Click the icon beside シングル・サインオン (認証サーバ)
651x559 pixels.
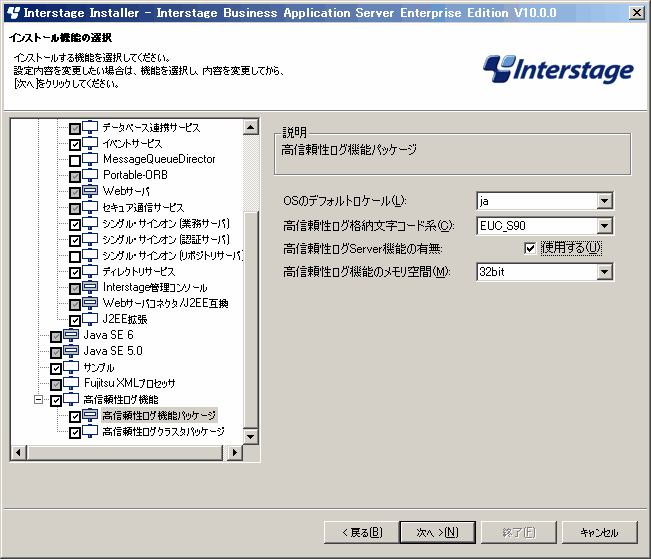pyautogui.click(x=90, y=239)
